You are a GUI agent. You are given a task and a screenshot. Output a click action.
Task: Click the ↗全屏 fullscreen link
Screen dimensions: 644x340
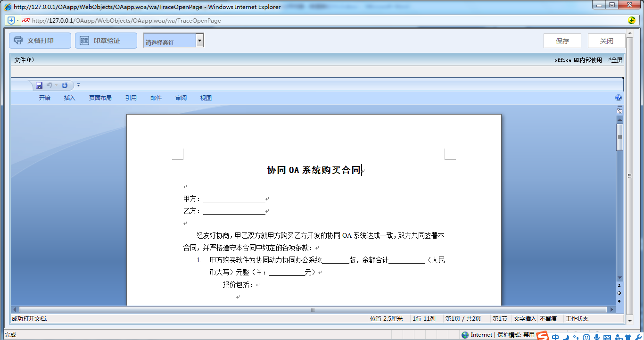tap(614, 60)
